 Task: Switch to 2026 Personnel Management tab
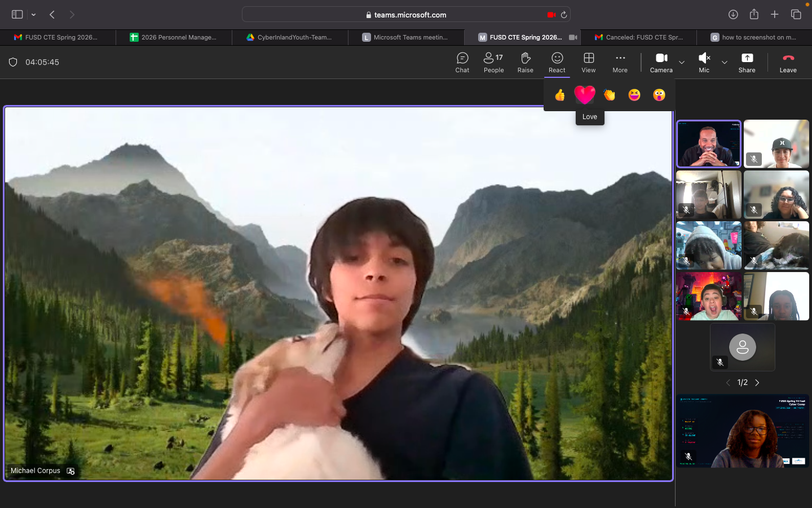[x=174, y=37]
